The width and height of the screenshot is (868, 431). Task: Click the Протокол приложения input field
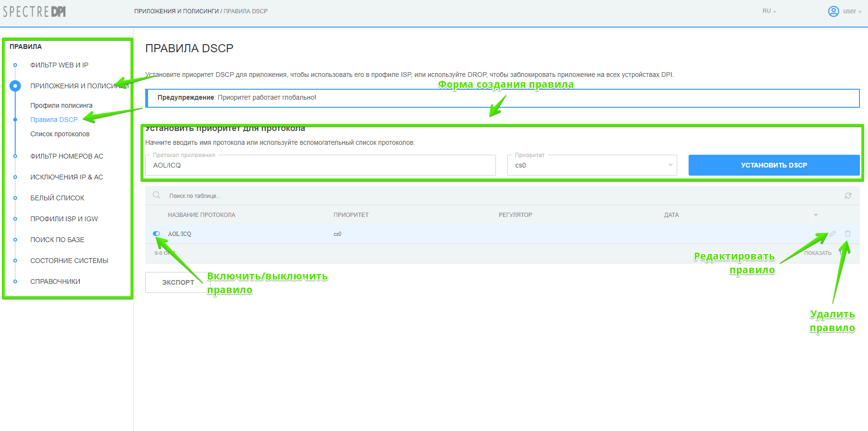320,165
